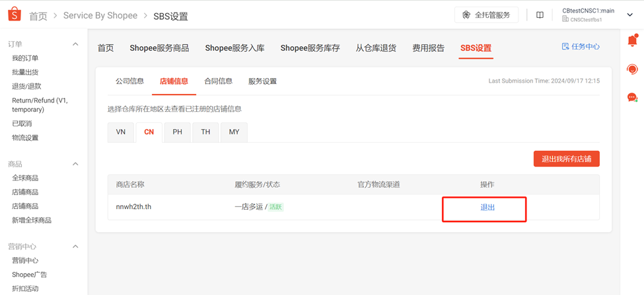Open the 费用报告 menu tab
This screenshot has height=295, width=644.
[428, 48]
